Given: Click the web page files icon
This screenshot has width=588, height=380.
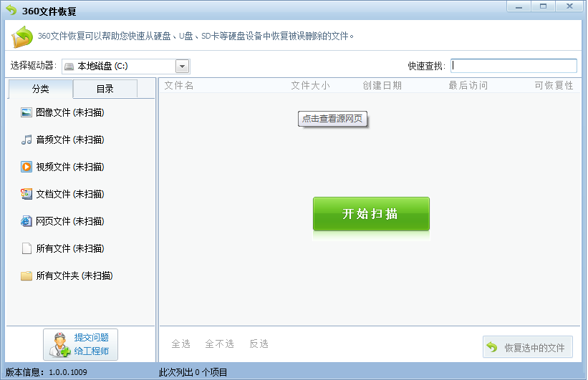Looking at the screenshot, I should coord(26,221).
